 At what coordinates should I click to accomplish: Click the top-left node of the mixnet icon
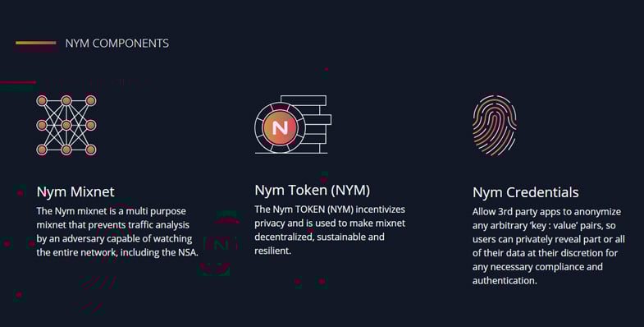42,101
